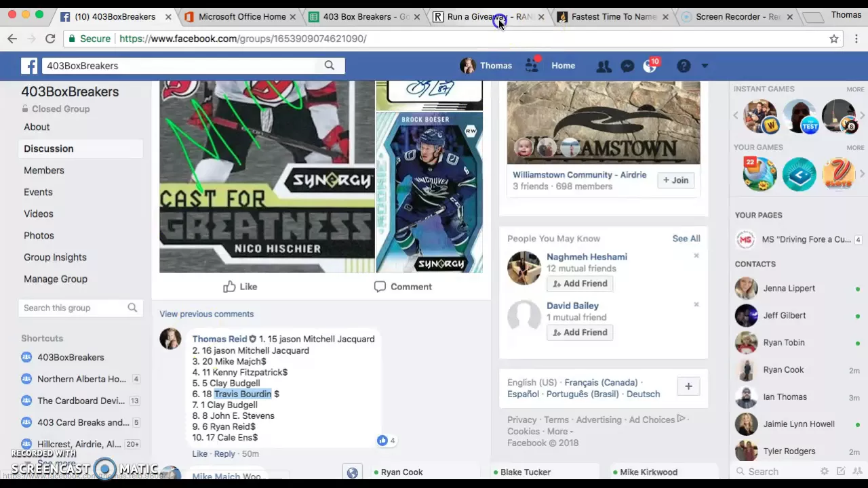
Task: Switch to Run a Giveaway tab
Action: [488, 16]
